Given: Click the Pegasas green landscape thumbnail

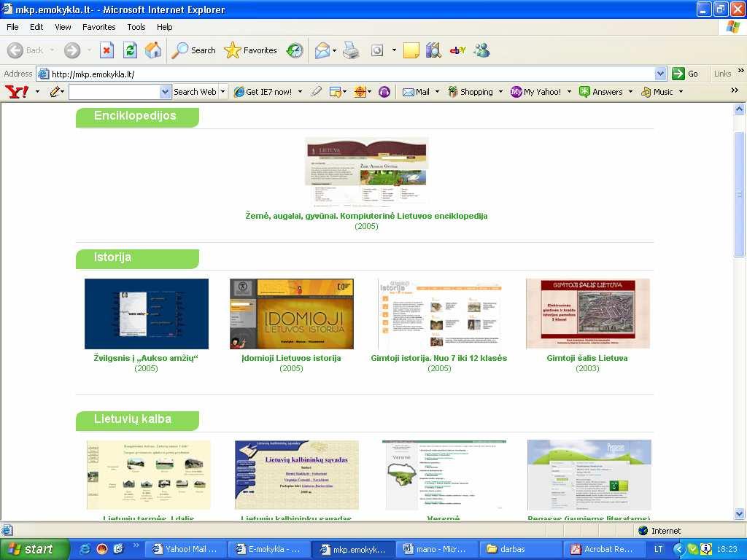Looking at the screenshot, I should pyautogui.click(x=589, y=475).
